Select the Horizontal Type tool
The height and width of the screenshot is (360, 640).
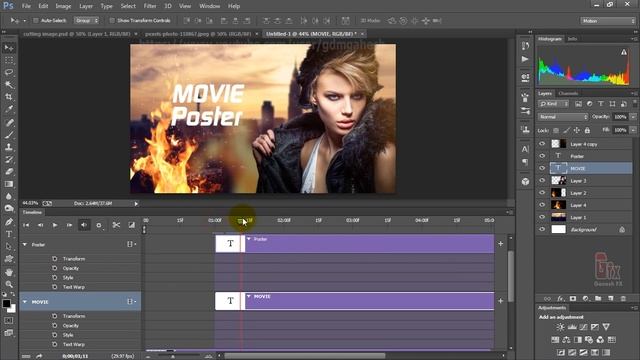coord(9,234)
